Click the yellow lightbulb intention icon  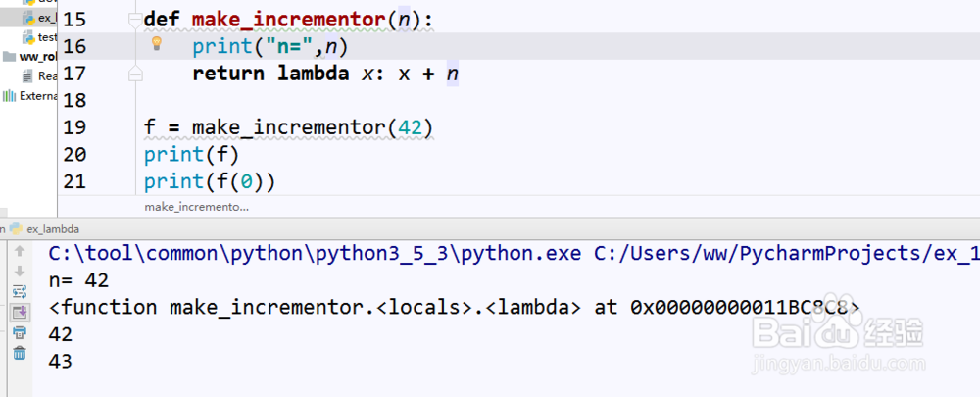155,44
